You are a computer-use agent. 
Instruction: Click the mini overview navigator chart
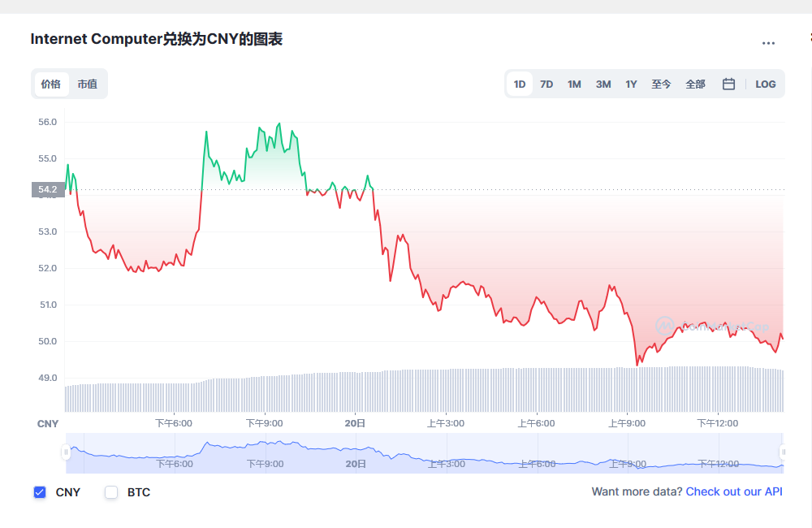point(425,453)
